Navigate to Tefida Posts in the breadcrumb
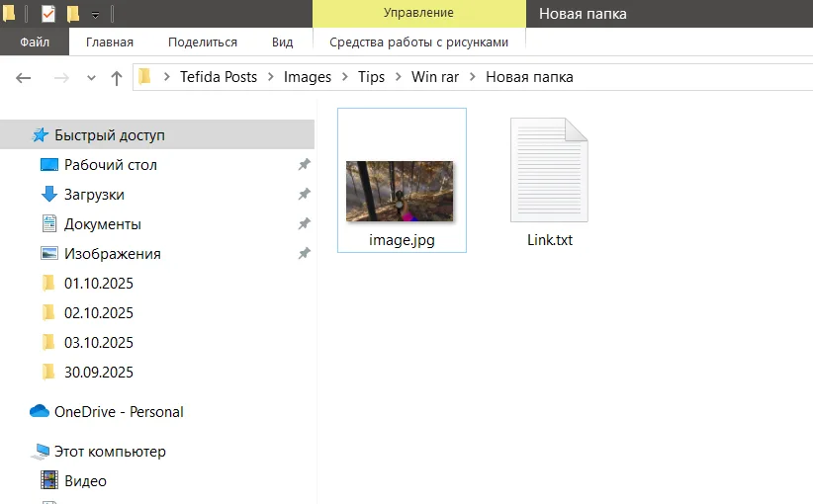 218,77
